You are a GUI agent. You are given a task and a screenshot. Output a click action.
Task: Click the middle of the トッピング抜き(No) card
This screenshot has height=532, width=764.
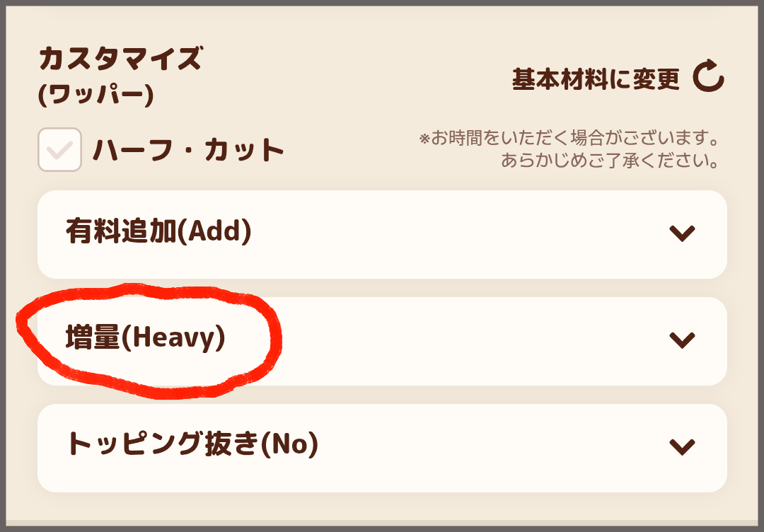[382, 447]
